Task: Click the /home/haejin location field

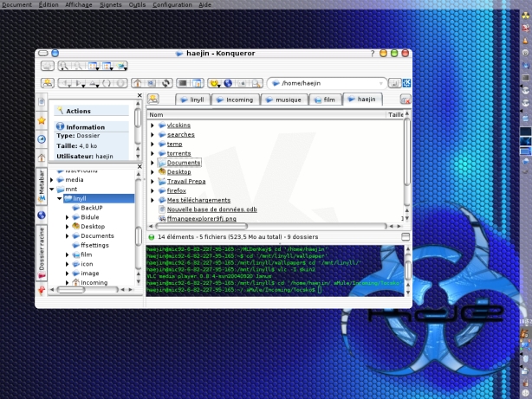Action: click(328, 83)
